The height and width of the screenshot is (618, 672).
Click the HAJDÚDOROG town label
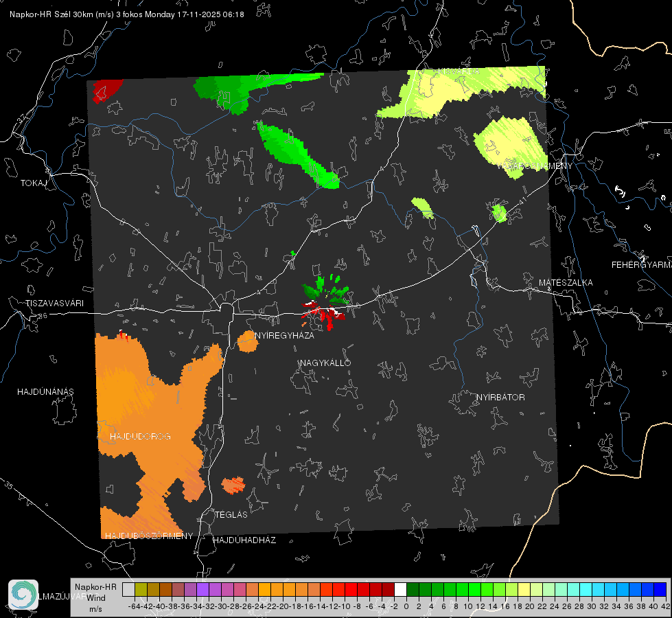pyautogui.click(x=140, y=436)
